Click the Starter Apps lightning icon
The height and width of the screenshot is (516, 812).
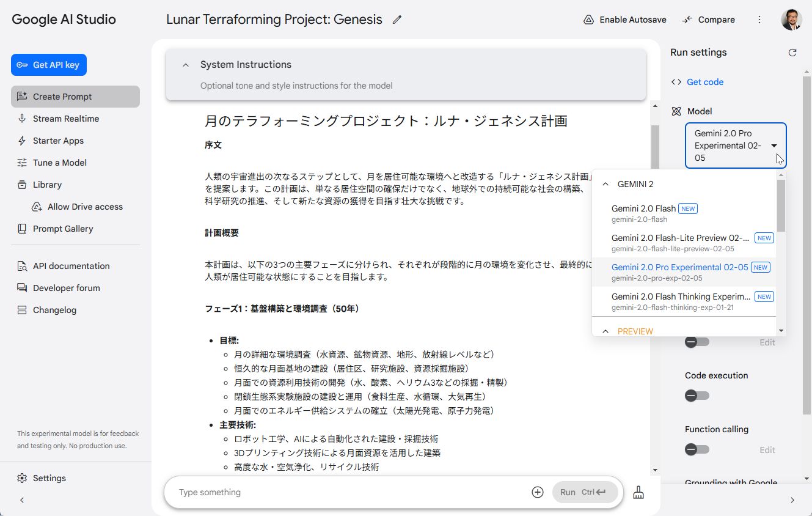(22, 141)
